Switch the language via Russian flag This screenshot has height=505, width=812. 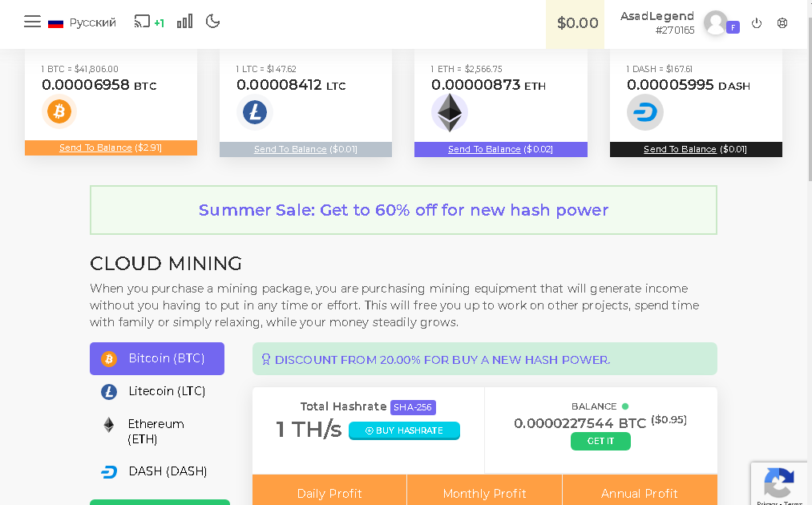[55, 23]
